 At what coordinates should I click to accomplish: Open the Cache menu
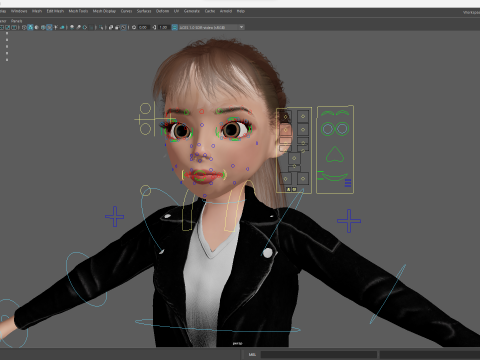click(210, 11)
